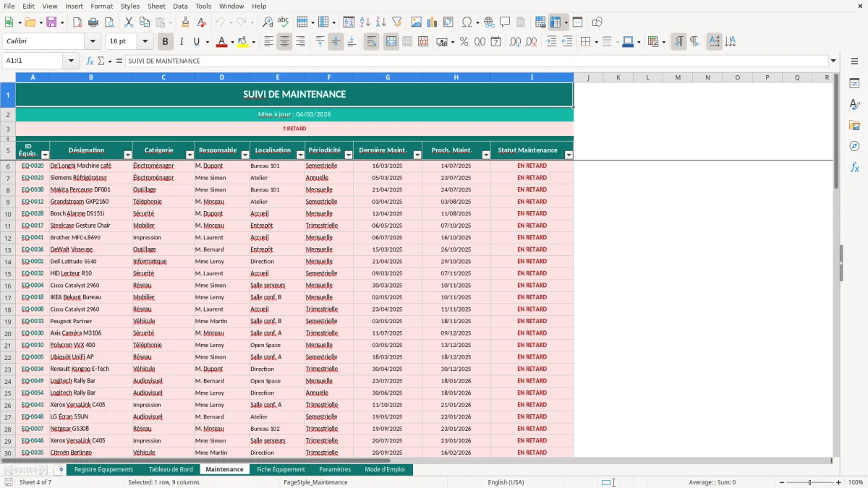Screen dimensions: 868x488
Task: Open the Gallery sidebar panel
Action: point(854,125)
